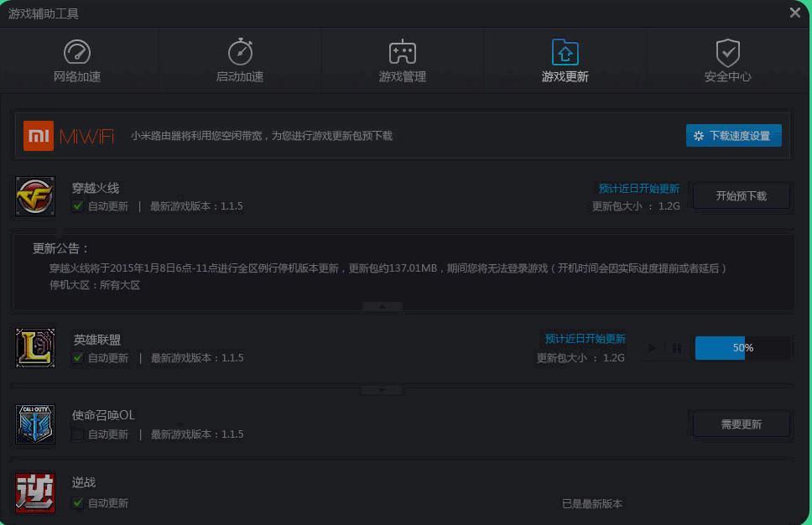This screenshot has height=525, width=812.
Task: Click the 小米路由器 banner description text
Action: point(262,136)
